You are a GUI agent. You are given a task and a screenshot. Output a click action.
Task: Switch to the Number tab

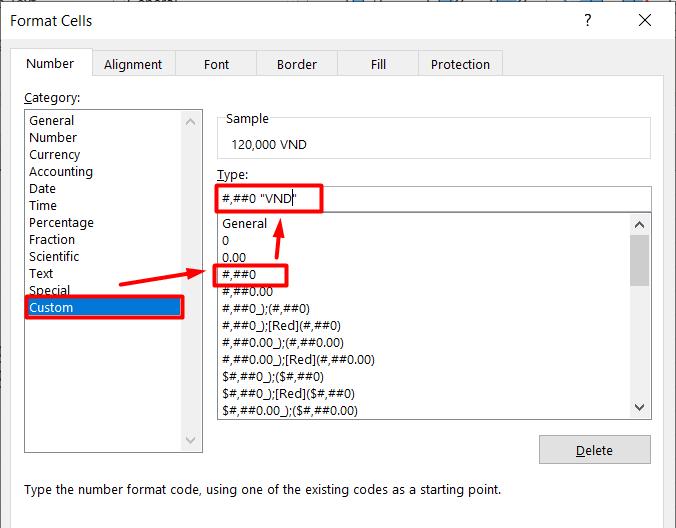pyautogui.click(x=50, y=63)
